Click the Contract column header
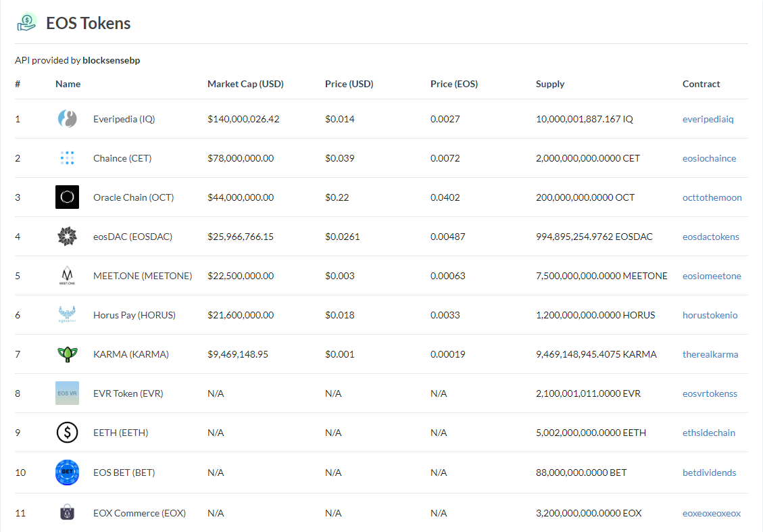Image resolution: width=763 pixels, height=532 pixels. click(x=701, y=84)
